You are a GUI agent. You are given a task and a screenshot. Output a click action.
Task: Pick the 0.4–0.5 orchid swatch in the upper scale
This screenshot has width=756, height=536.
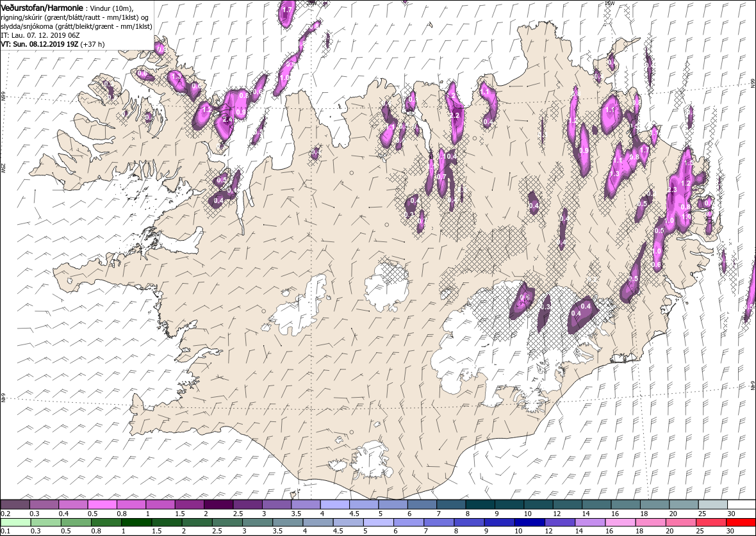[73, 504]
